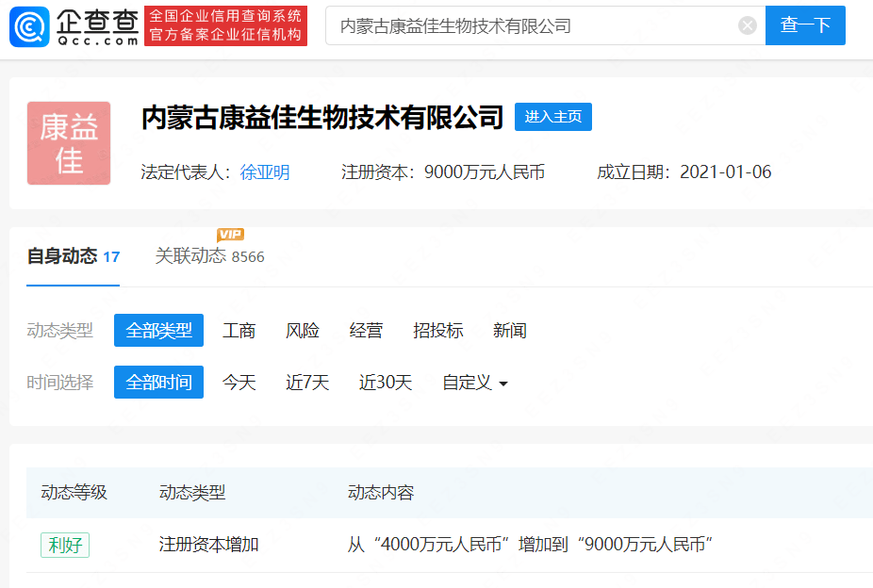This screenshot has width=873, height=588.
Task: Filter dynamics by 风险 type
Action: (x=303, y=331)
